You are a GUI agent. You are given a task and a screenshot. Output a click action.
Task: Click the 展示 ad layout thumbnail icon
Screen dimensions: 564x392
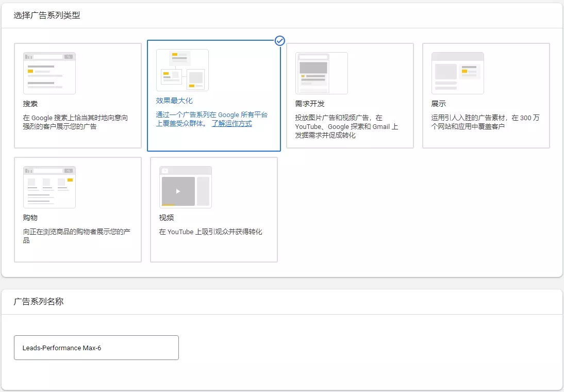pyautogui.click(x=457, y=73)
